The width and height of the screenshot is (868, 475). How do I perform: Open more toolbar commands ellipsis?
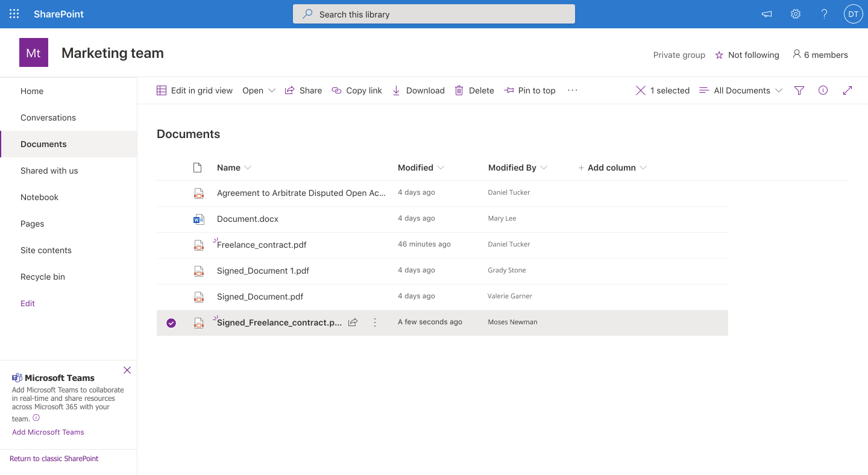573,90
